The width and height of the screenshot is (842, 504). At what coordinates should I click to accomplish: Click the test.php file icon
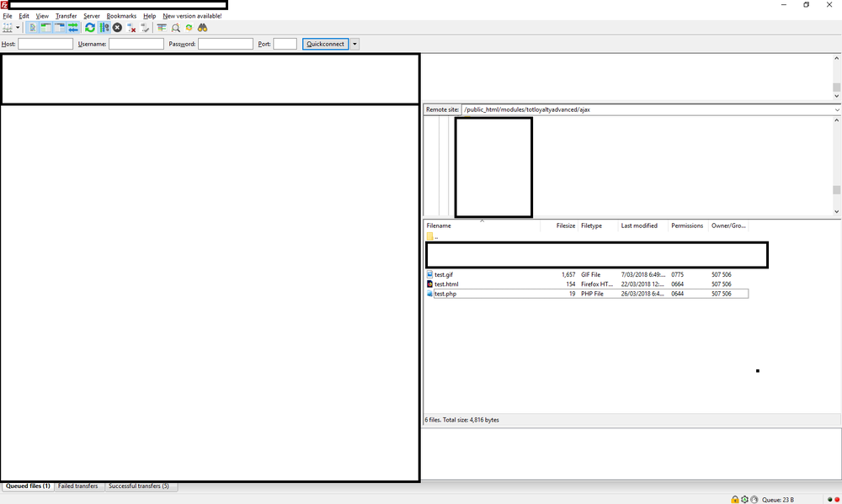429,294
